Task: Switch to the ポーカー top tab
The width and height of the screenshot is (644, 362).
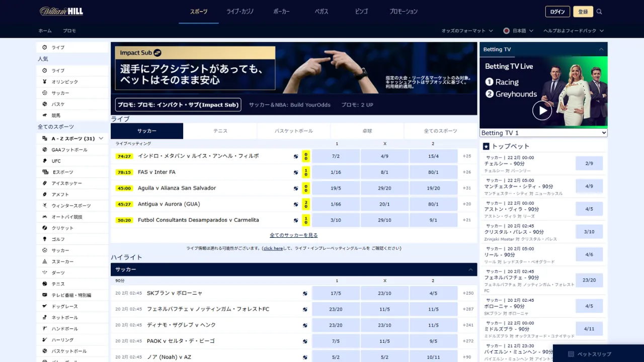Action: tap(281, 12)
